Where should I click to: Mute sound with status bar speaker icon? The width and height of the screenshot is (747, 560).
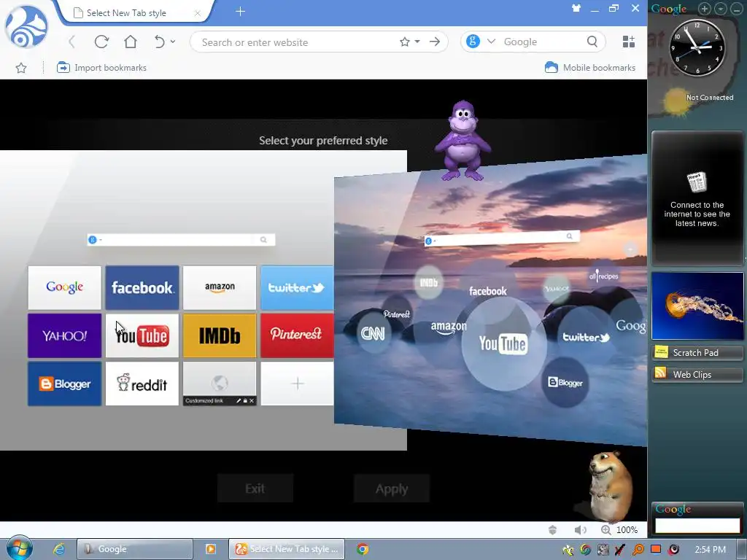[580, 529]
